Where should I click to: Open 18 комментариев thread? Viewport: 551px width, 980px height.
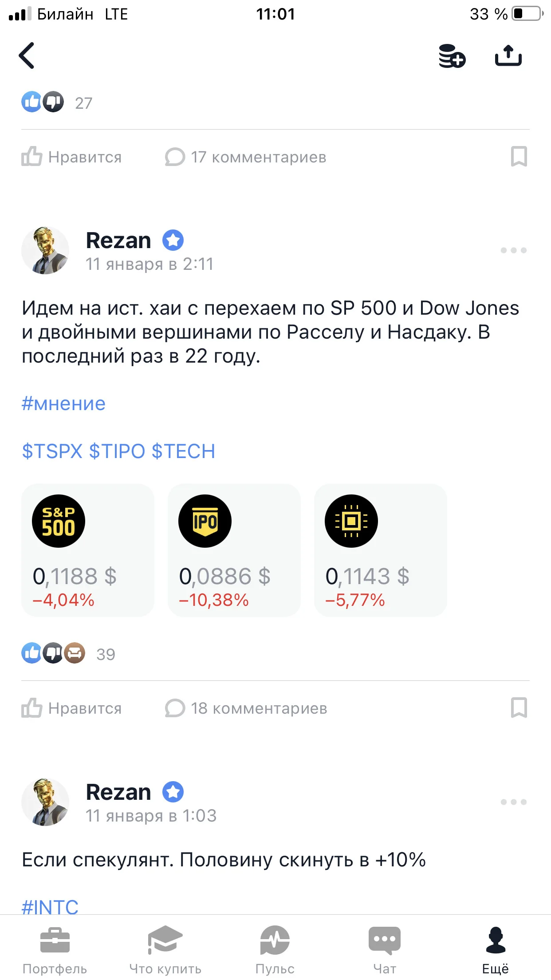tap(246, 708)
